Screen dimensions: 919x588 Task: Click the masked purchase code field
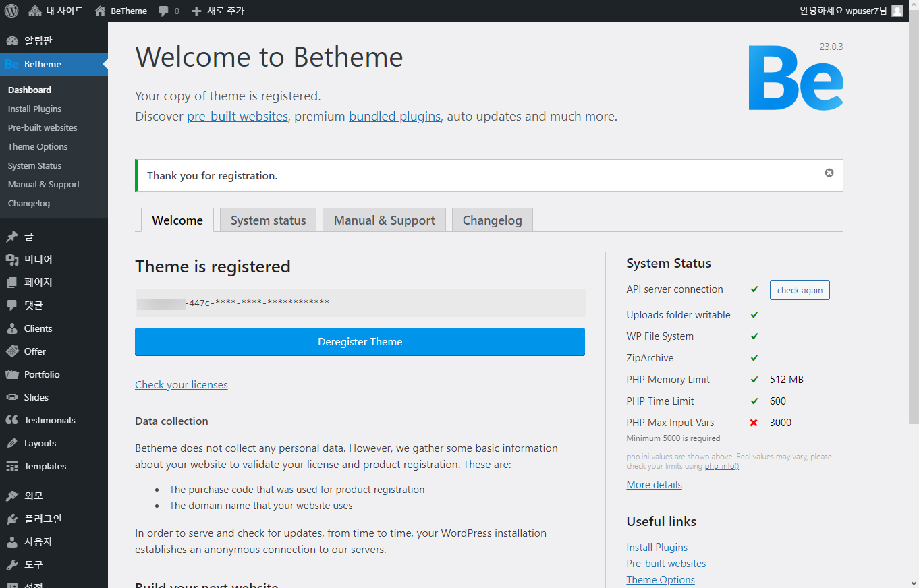360,303
